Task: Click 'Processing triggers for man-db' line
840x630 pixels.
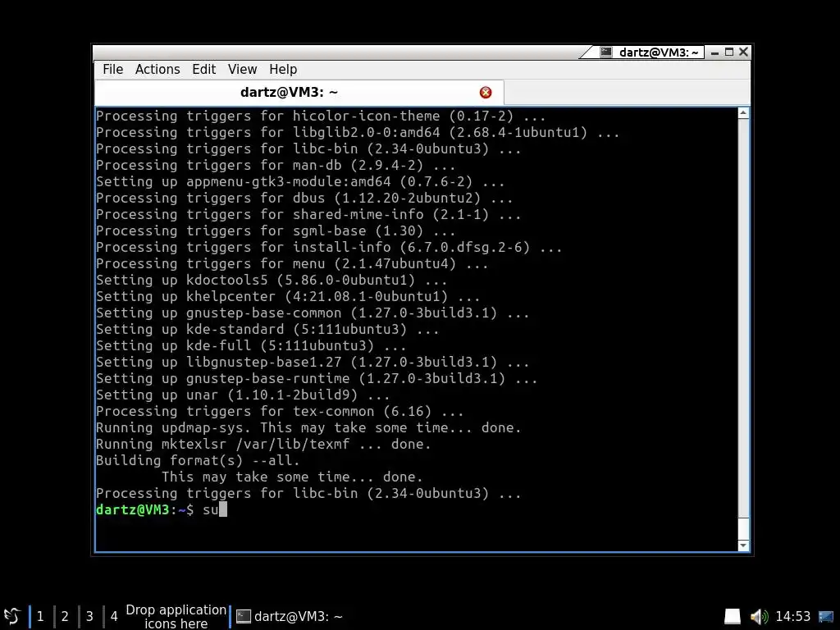Action: pyautogui.click(x=276, y=165)
